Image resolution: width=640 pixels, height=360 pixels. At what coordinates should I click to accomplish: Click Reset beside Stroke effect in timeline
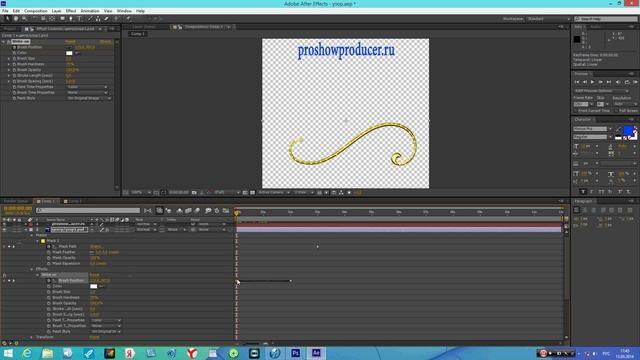coord(94,275)
